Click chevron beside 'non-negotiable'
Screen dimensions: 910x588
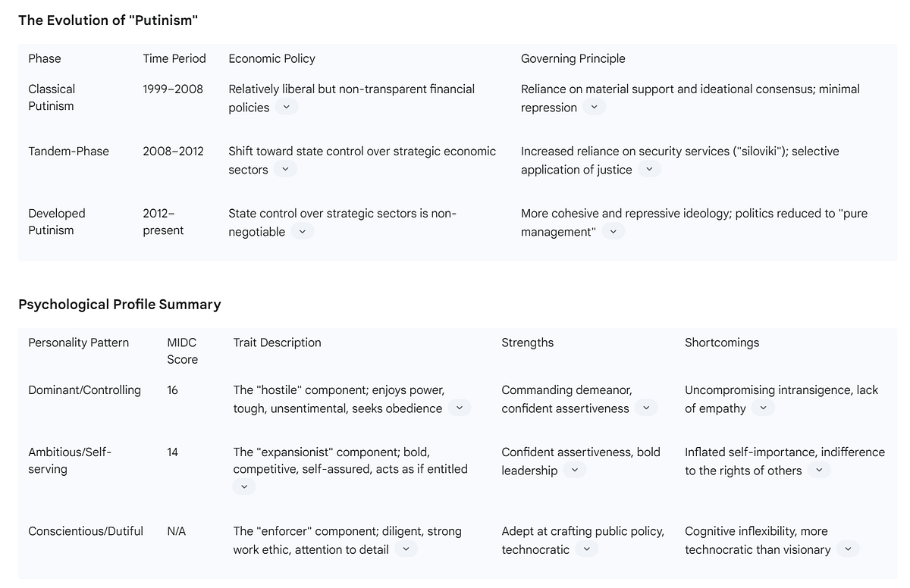tap(302, 232)
